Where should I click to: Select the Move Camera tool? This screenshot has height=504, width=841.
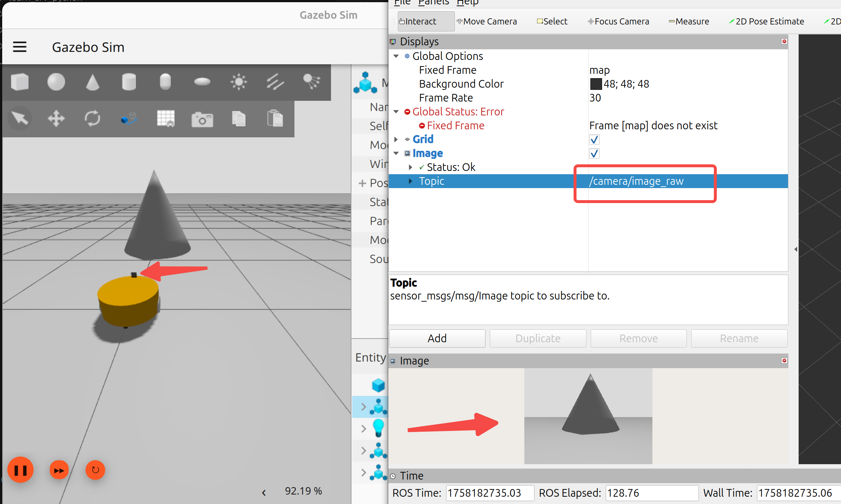487,22
